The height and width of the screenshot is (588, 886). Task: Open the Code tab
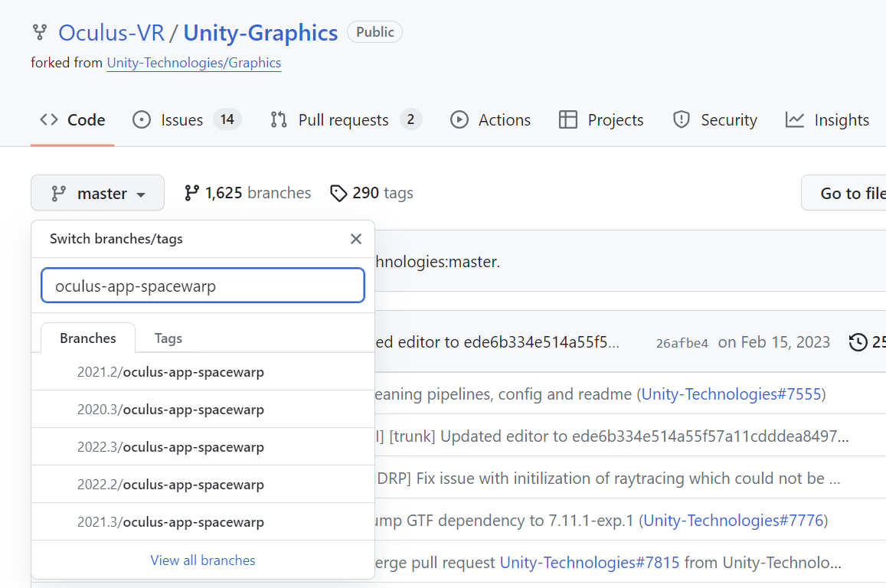click(73, 120)
